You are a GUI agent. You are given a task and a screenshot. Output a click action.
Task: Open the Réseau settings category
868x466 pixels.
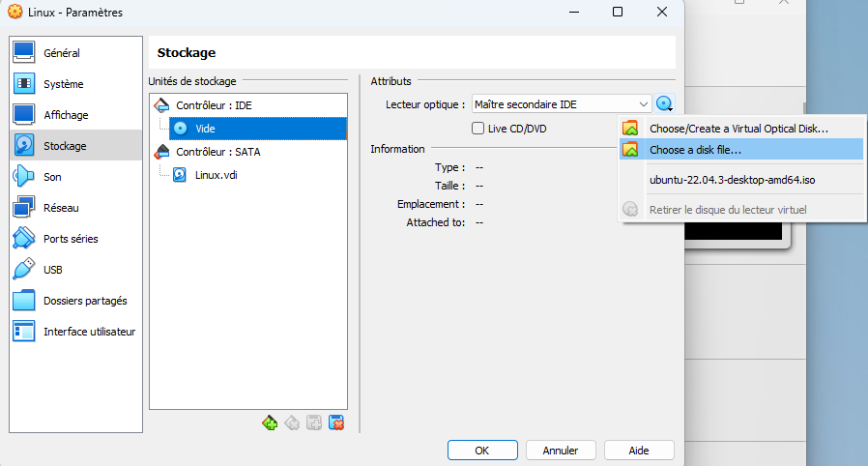pyautogui.click(x=75, y=208)
